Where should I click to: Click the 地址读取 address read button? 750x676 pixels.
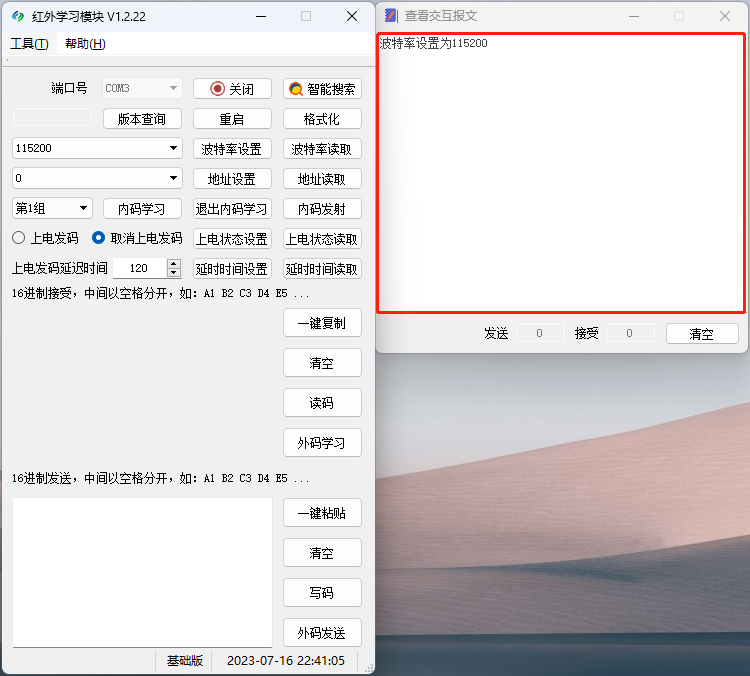(322, 179)
